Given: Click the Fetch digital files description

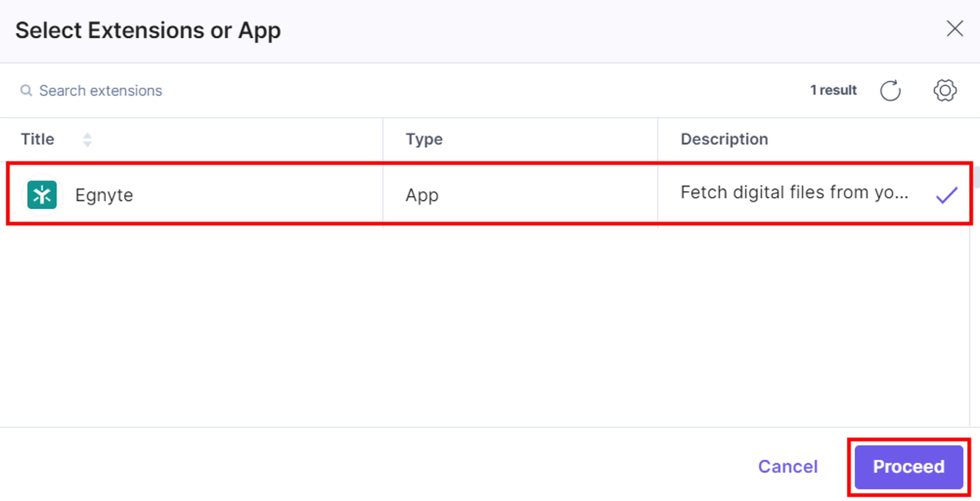Looking at the screenshot, I should 794,192.
